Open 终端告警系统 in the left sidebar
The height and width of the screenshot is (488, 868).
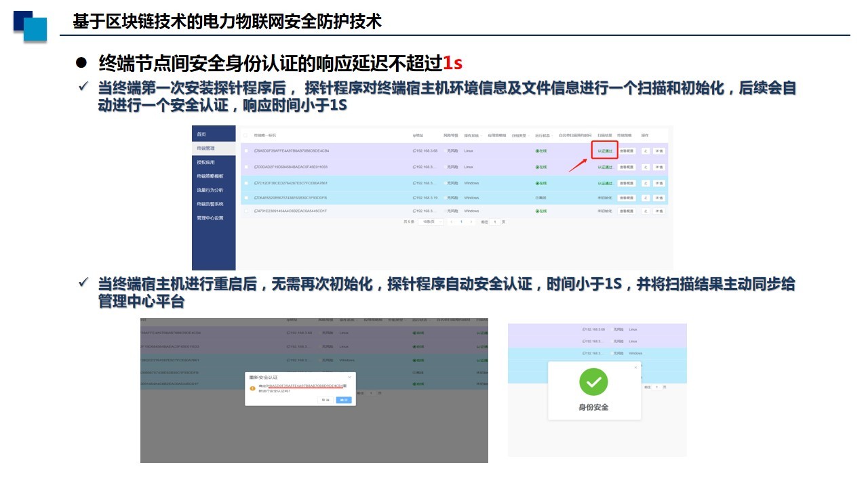click(214, 204)
